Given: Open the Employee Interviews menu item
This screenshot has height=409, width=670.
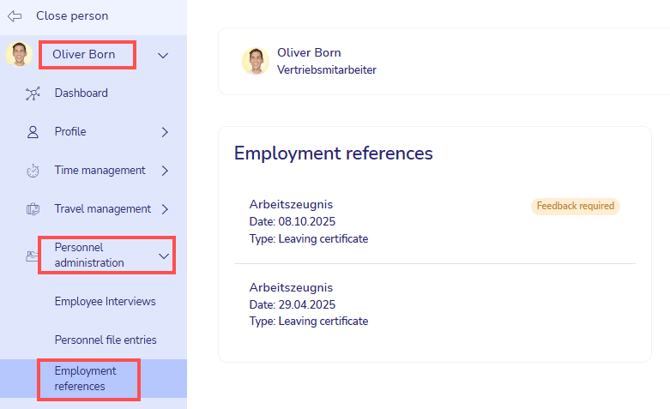Looking at the screenshot, I should pos(105,301).
